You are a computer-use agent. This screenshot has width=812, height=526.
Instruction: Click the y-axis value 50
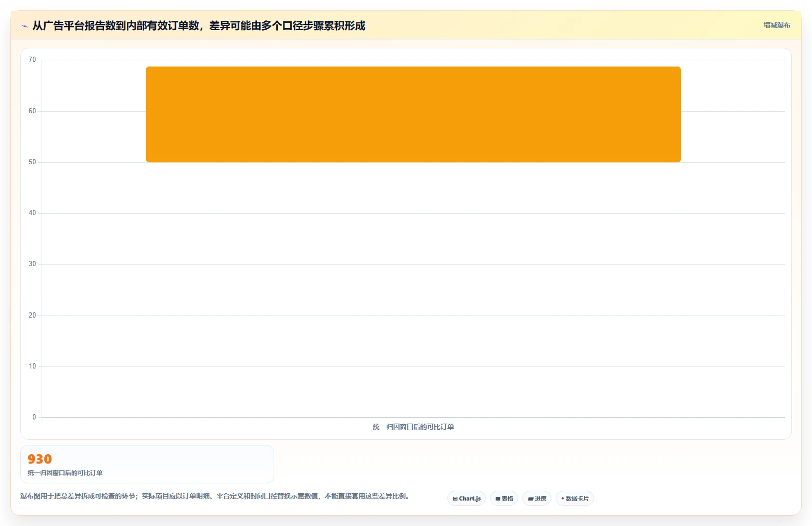(x=32, y=162)
